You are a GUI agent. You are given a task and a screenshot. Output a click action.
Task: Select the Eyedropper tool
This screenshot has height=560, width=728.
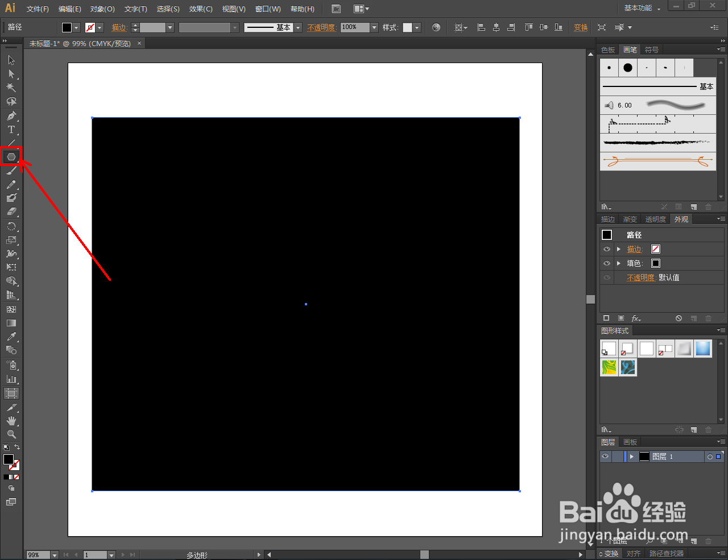pyautogui.click(x=11, y=337)
